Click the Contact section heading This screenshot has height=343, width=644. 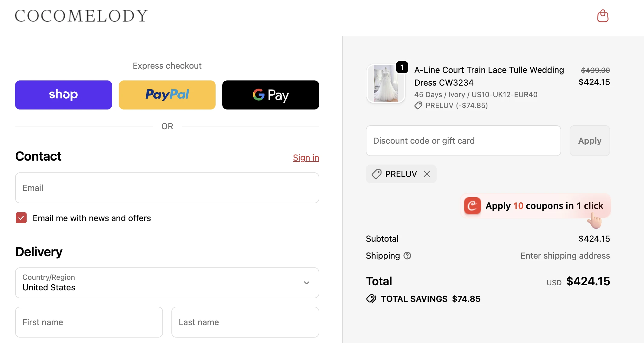pos(38,156)
